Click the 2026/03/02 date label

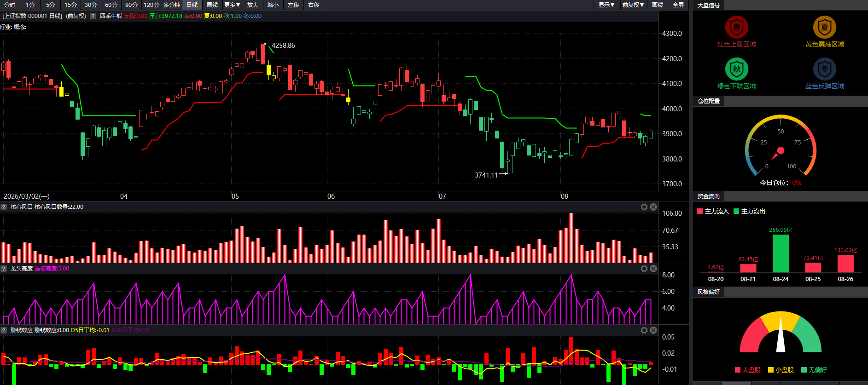pos(27,196)
